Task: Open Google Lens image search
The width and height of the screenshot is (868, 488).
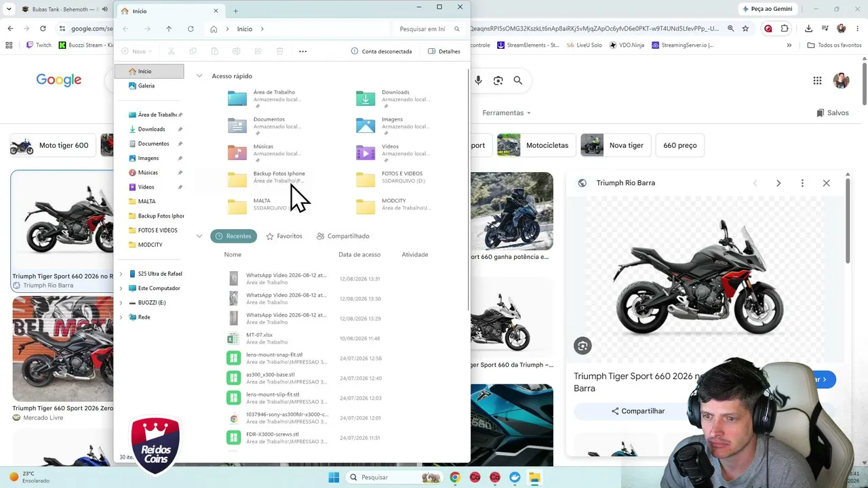Action: point(498,81)
